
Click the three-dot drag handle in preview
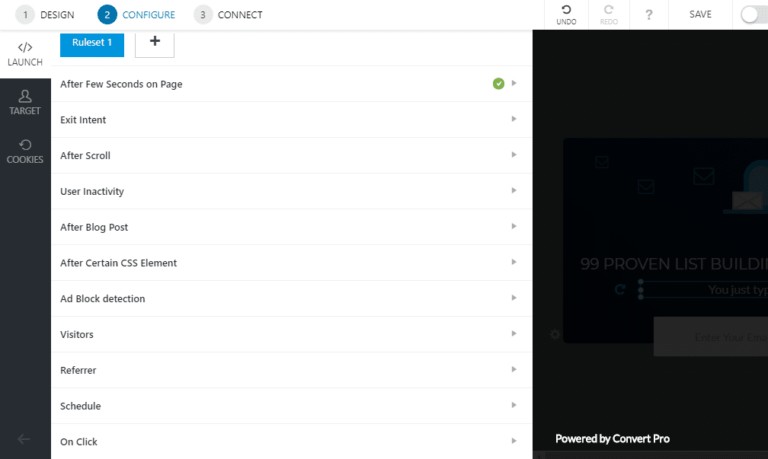(641, 290)
